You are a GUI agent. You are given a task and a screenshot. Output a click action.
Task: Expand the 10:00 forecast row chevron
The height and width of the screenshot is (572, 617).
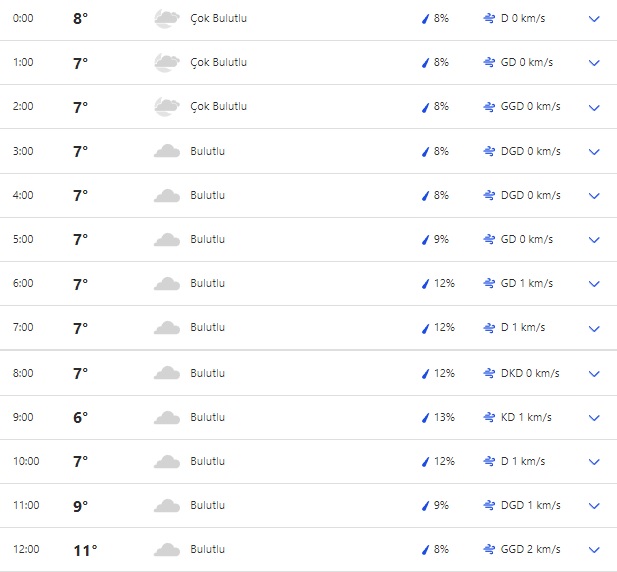click(594, 462)
